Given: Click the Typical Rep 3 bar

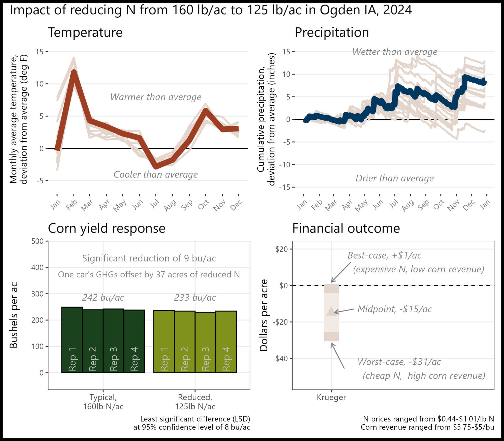Looking at the screenshot, I should pyautogui.click(x=113, y=341).
